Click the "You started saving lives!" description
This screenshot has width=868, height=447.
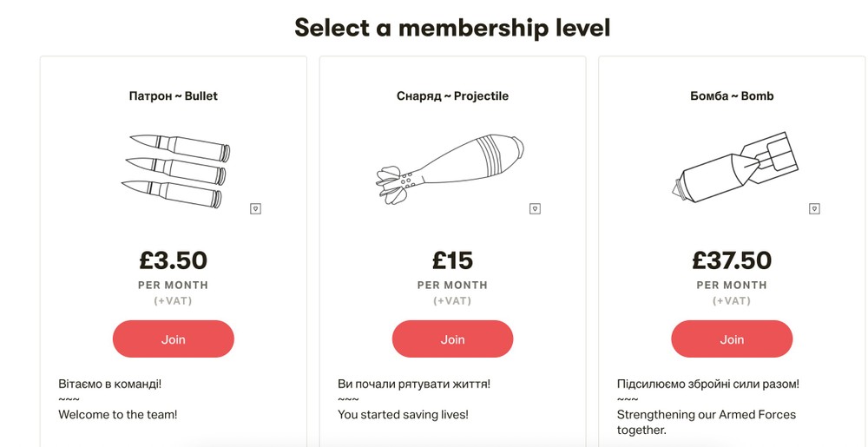[403, 415]
